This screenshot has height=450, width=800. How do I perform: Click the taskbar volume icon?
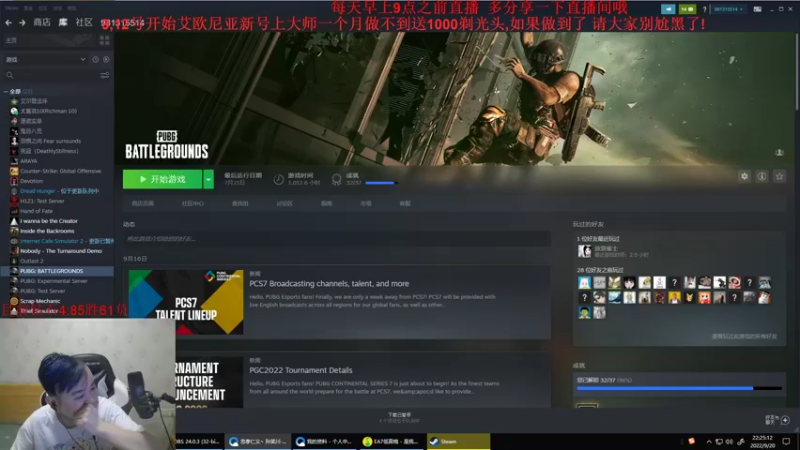tap(730, 442)
